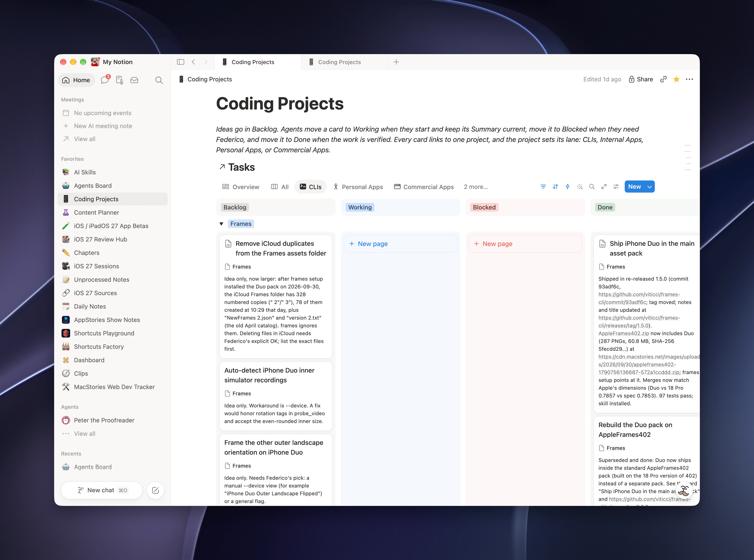Open the AI meeting notes icon

(x=119, y=80)
